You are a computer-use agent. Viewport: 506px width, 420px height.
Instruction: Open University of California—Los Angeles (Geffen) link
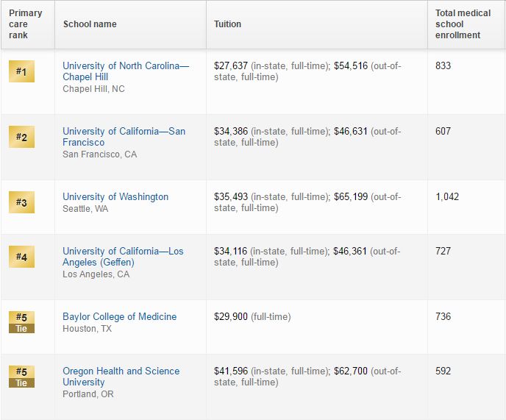(123, 257)
